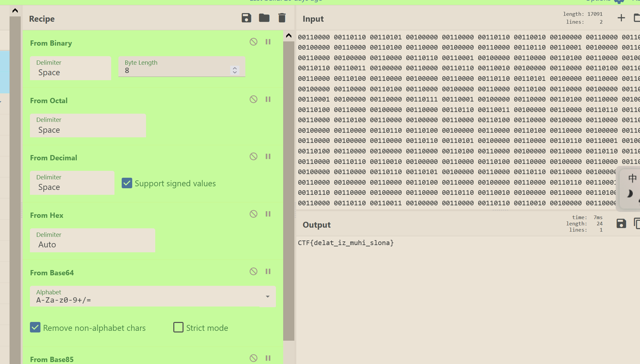The width and height of the screenshot is (640, 364).
Task: Toggle Support signed values checkbox
Action: 127,183
